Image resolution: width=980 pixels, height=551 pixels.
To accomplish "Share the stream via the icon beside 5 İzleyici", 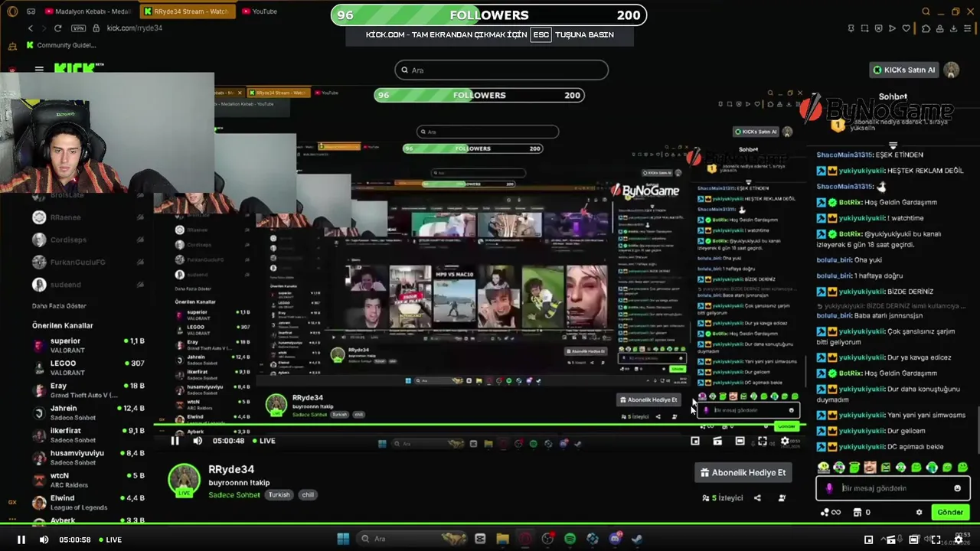I will (757, 498).
